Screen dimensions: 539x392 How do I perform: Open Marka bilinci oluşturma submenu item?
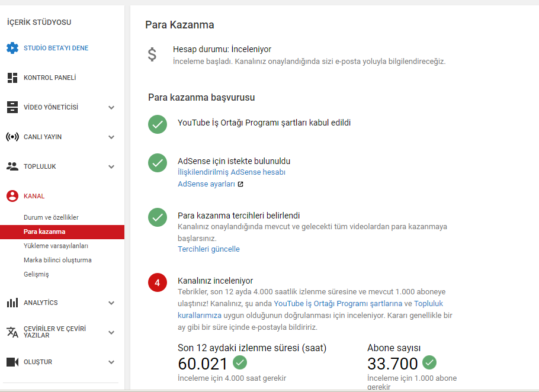point(57,260)
